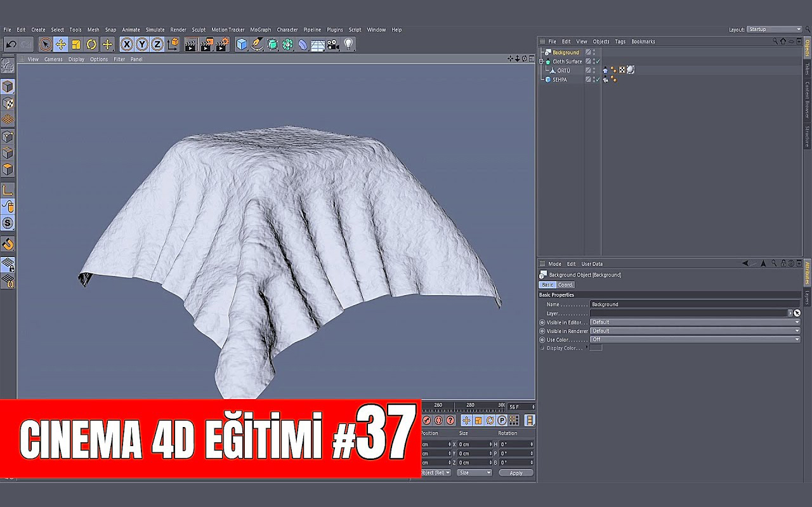Toggle visibility dots for Background object

pyautogui.click(x=594, y=53)
